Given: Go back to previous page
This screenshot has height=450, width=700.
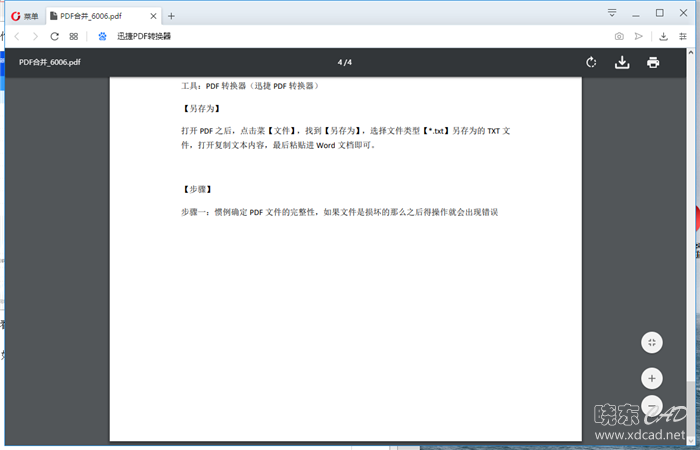Looking at the screenshot, I should click(17, 36).
